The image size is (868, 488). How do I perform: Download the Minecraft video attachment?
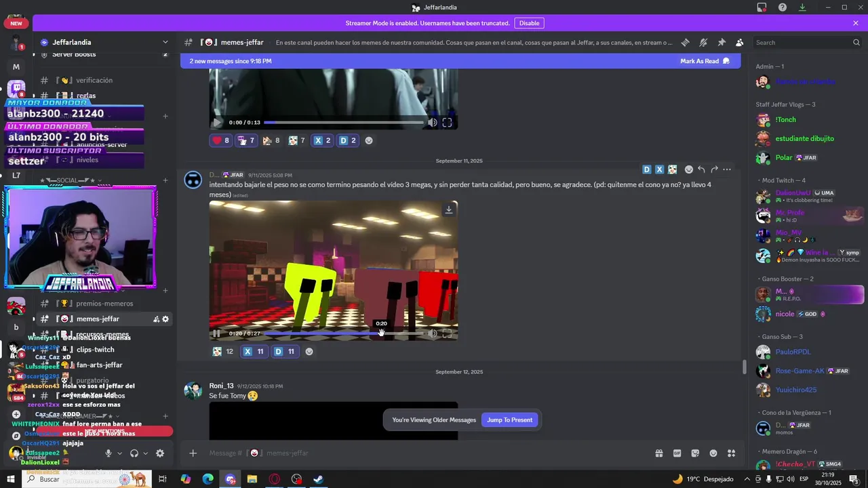[448, 209]
